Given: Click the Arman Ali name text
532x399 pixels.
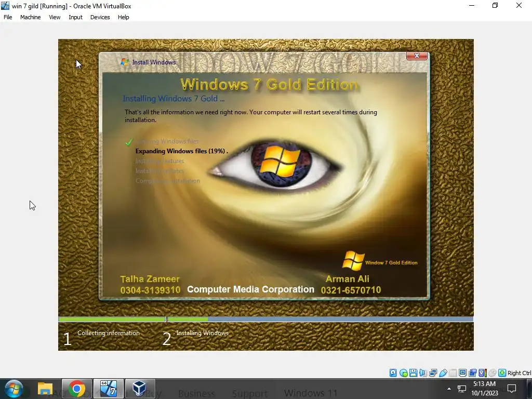Looking at the screenshot, I should pyautogui.click(x=348, y=279).
